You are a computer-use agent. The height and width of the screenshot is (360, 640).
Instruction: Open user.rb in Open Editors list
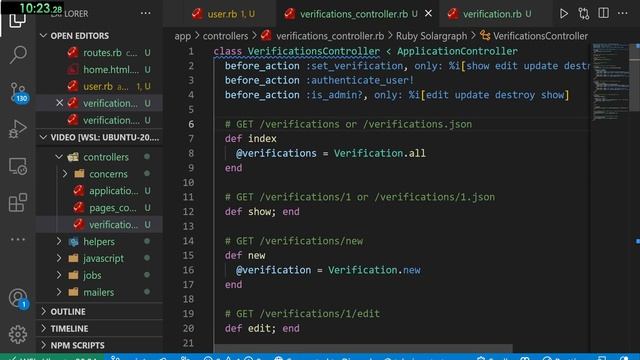click(100, 87)
